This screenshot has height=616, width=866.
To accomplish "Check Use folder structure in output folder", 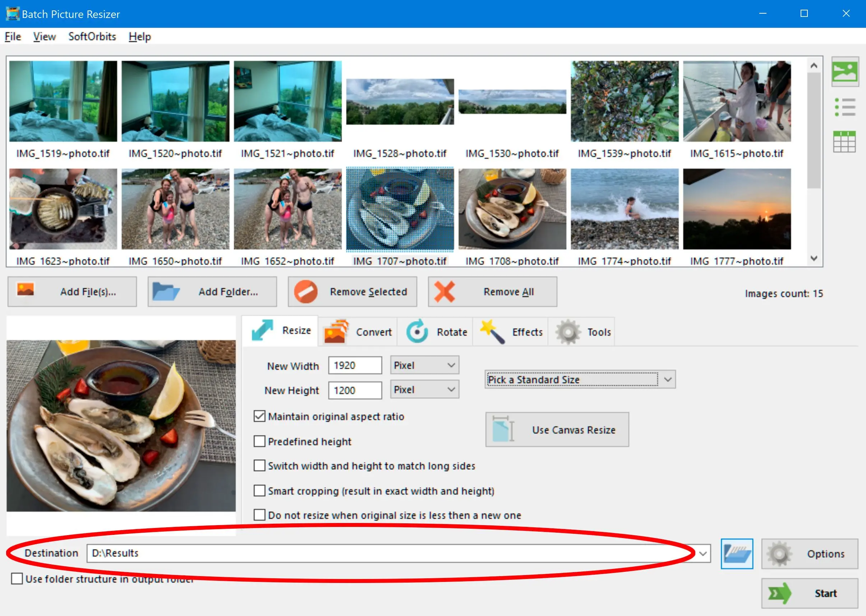I will [17, 578].
